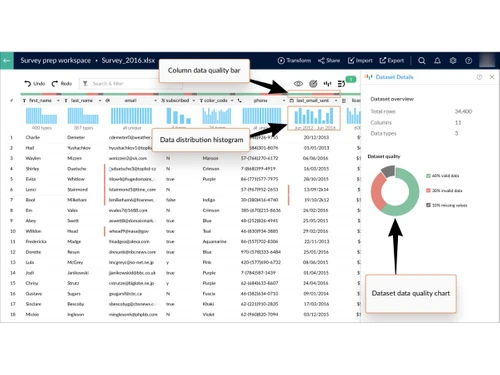Open the subscribed column dropdown arrow
500x375 pixels.
tap(194, 100)
